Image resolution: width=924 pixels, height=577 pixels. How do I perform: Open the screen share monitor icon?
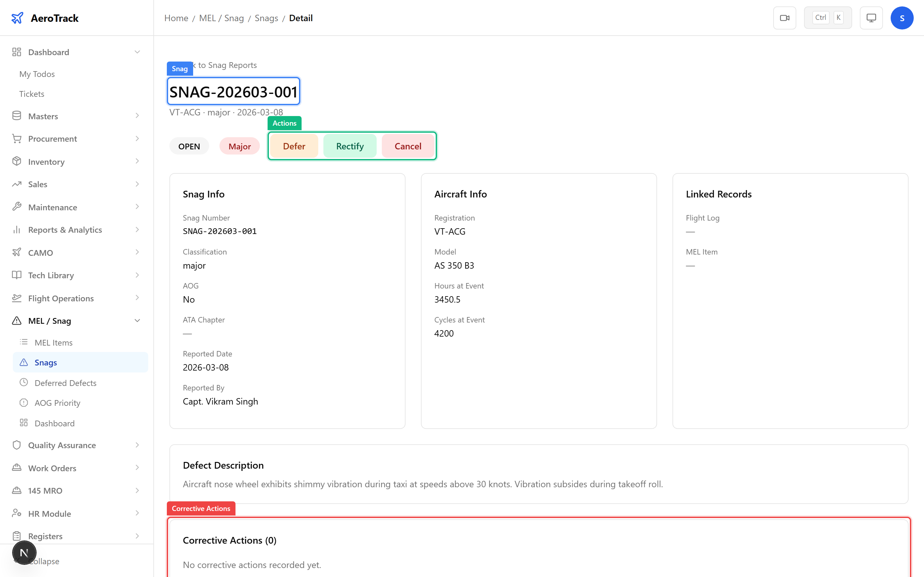click(x=871, y=18)
